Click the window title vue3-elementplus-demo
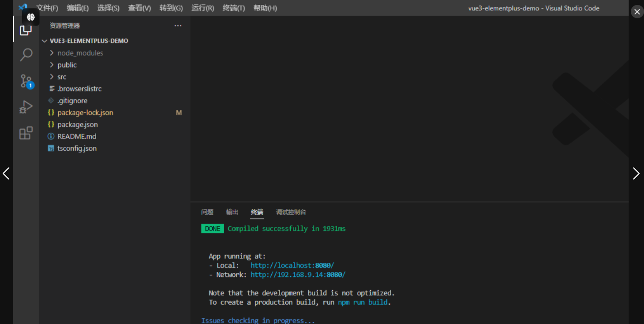Screen dimensions: 644x324 tap(534, 8)
